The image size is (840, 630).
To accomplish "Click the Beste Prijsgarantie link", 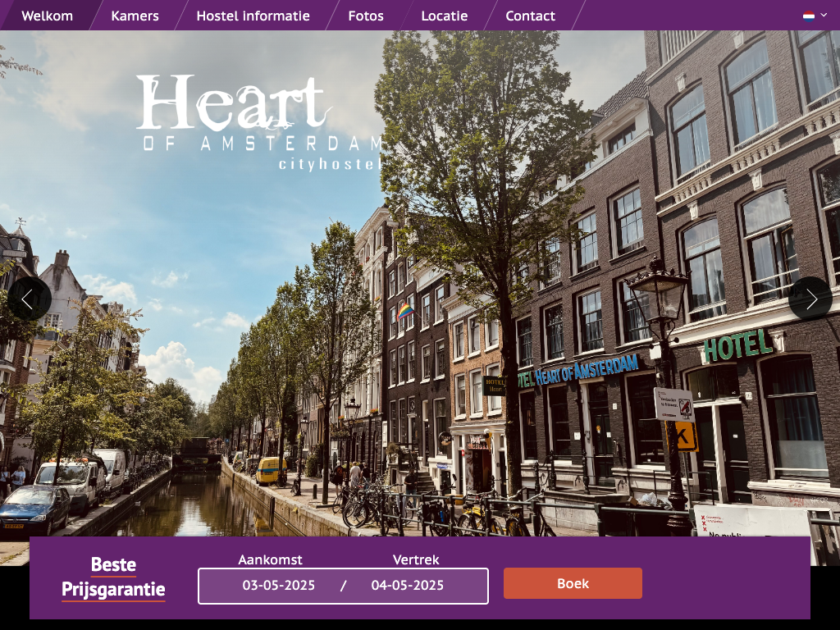I will tap(113, 577).
